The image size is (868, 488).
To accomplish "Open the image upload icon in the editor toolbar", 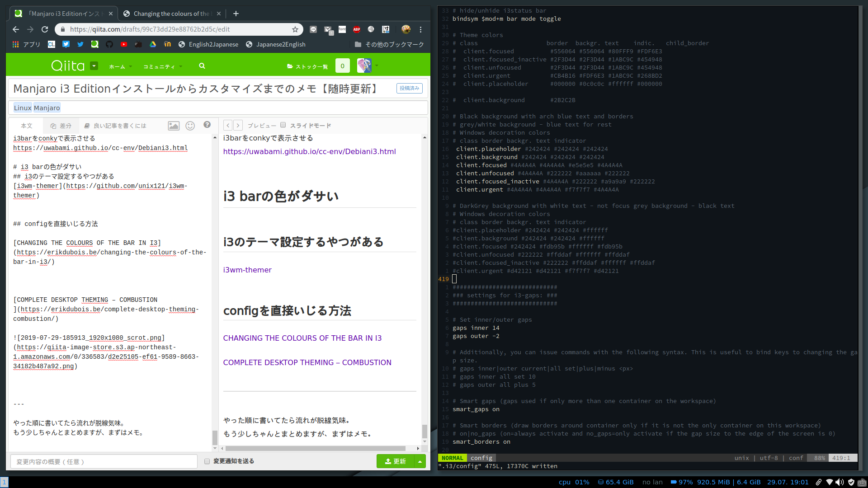I will (x=174, y=126).
